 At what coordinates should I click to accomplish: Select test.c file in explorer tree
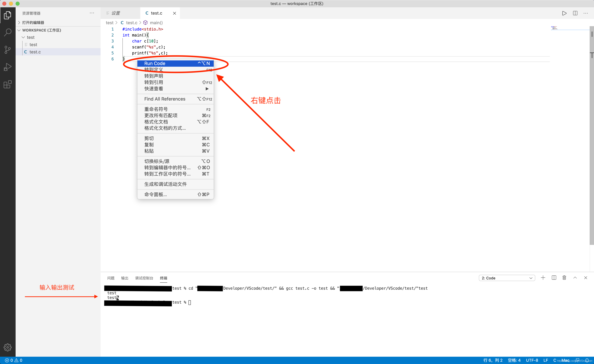tap(58, 52)
